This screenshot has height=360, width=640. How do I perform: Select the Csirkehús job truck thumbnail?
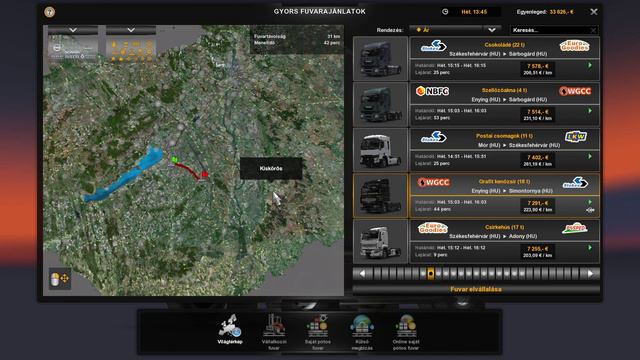click(x=380, y=241)
